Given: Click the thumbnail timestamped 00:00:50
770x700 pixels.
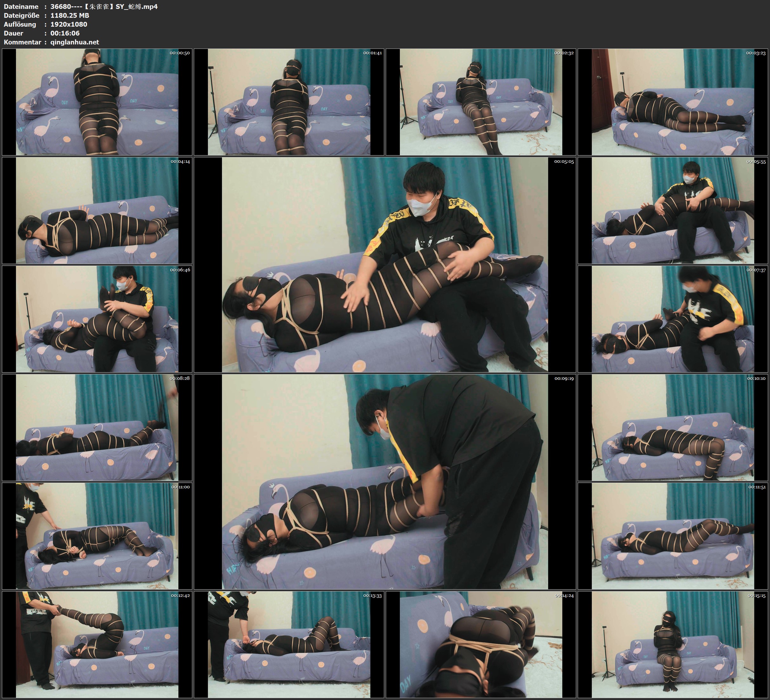Looking at the screenshot, I should (97, 102).
